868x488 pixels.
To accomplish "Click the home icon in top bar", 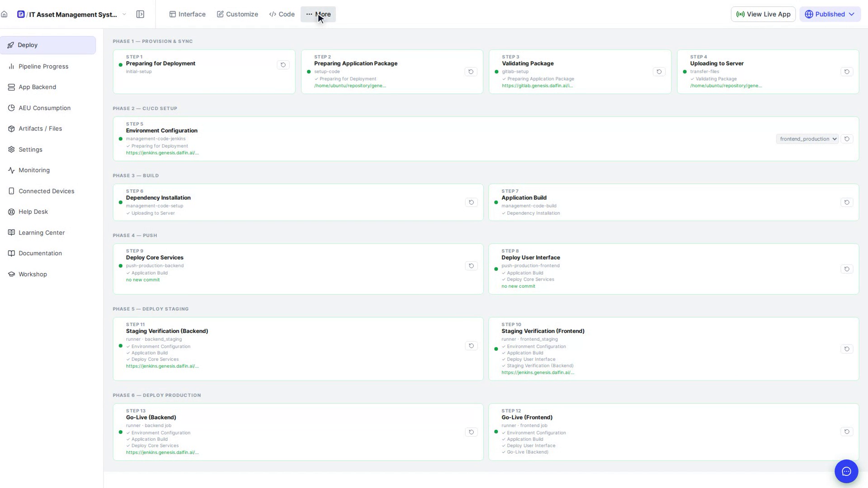I will coord(5,14).
